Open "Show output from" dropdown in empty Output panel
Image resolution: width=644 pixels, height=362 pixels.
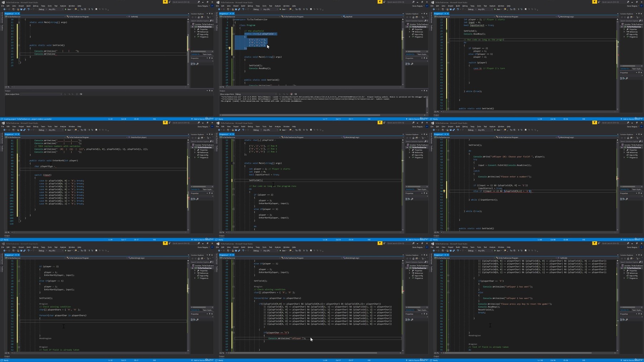pyautogui.click(x=41, y=94)
